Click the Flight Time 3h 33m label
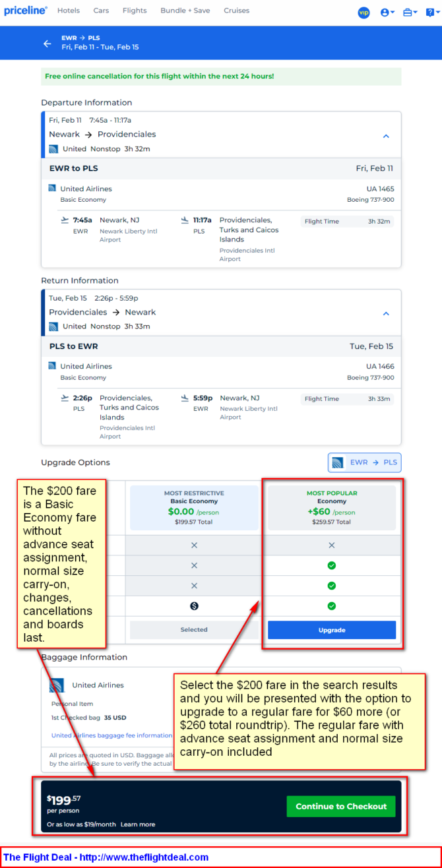Image resolution: width=442 pixels, height=868 pixels. pos(347,399)
